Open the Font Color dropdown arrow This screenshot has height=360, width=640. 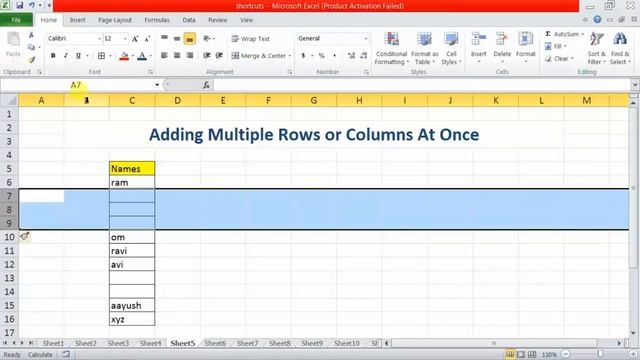(x=151, y=56)
